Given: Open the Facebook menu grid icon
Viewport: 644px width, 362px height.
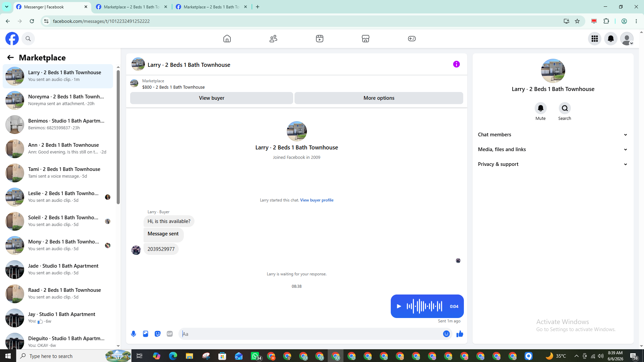Looking at the screenshot, I should pos(595,39).
